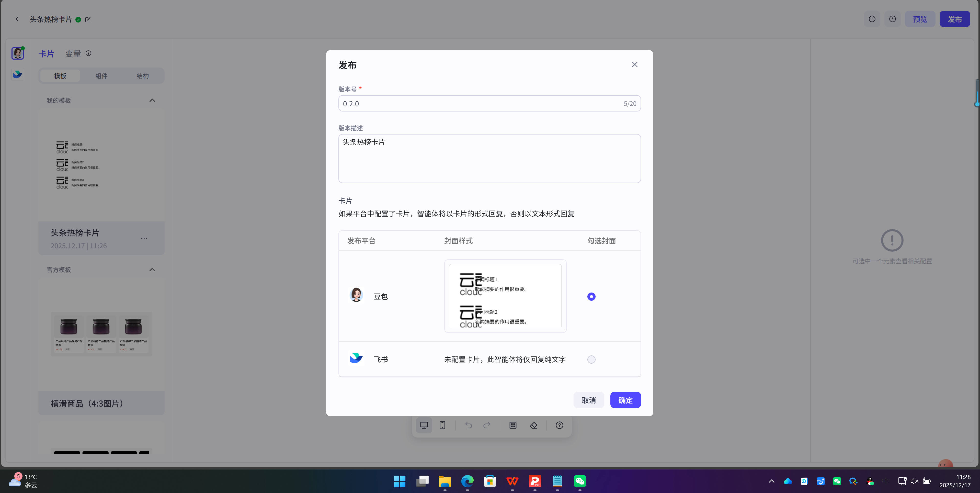This screenshot has height=493, width=980.
Task: Rename the card using the edit pencil icon
Action: click(x=88, y=19)
